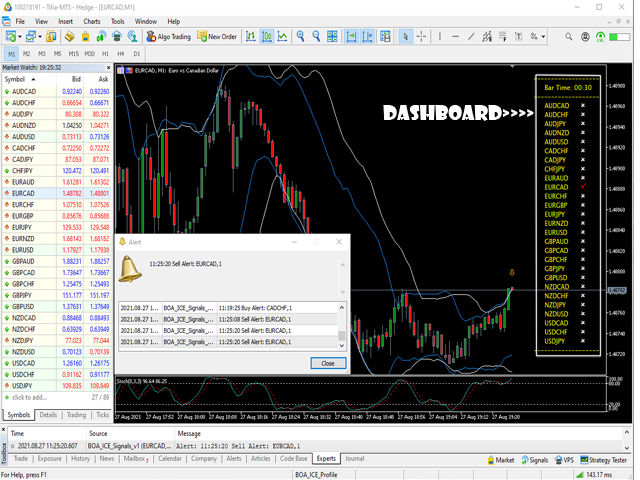This screenshot has height=480, width=640.
Task: Select EURCAD in the dashboard list
Action: click(556, 187)
